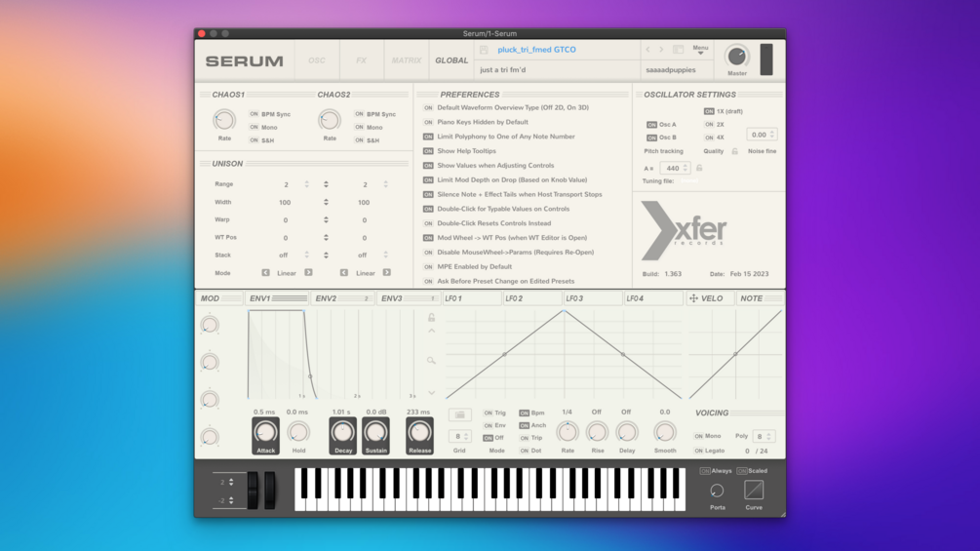This screenshot has width=980, height=551.
Task: Click the Tuning file field
Action: 690,181
